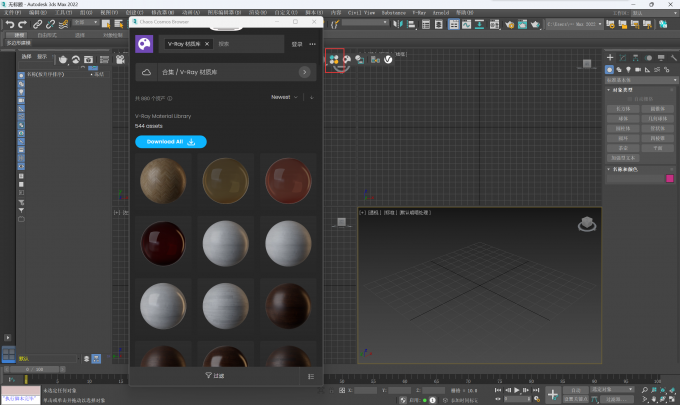
Task: Click the round white V-Ray logo icon
Action: (x=388, y=59)
